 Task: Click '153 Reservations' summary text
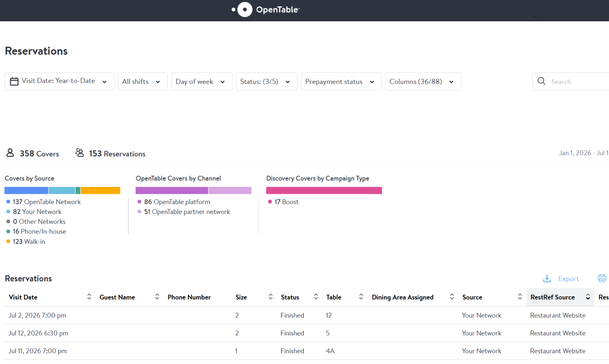117,153
